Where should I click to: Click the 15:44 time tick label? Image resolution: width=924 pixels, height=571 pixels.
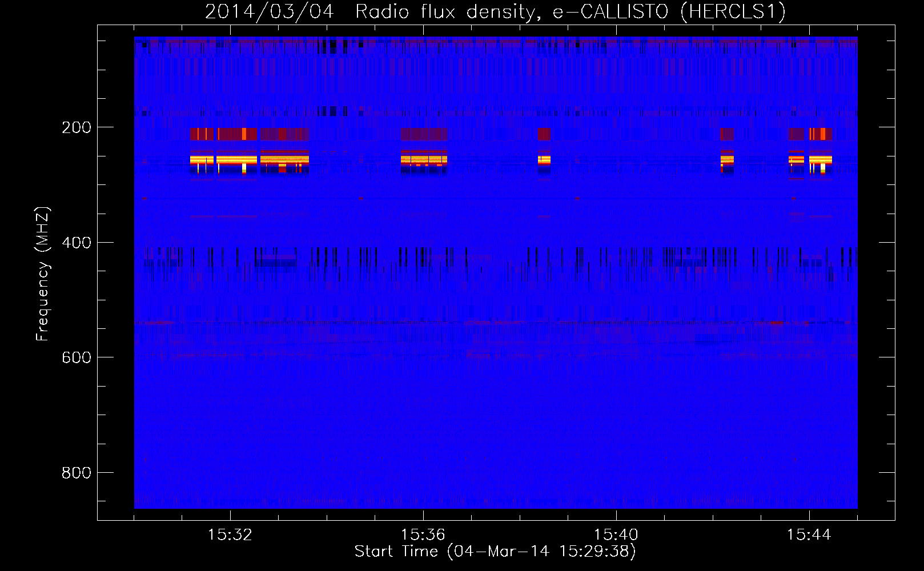pyautogui.click(x=809, y=535)
